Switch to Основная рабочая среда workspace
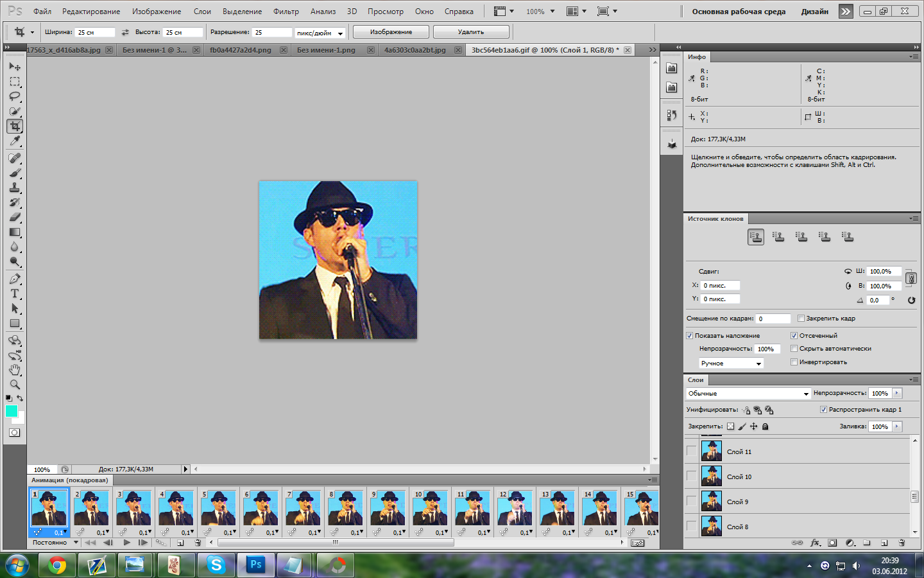The height and width of the screenshot is (578, 924). tap(739, 12)
